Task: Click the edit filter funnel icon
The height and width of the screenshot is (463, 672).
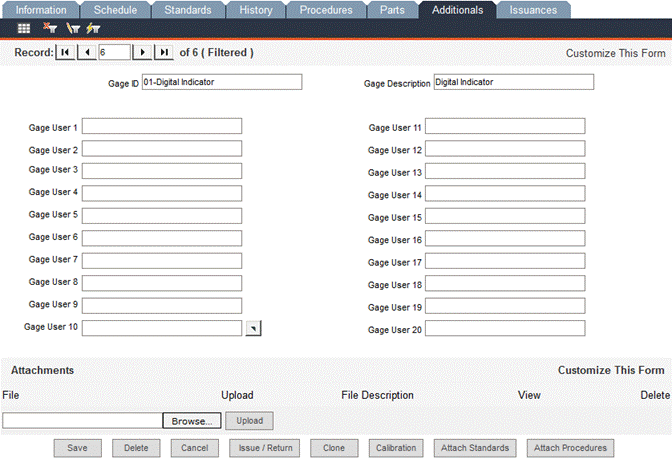Action: click(x=72, y=29)
